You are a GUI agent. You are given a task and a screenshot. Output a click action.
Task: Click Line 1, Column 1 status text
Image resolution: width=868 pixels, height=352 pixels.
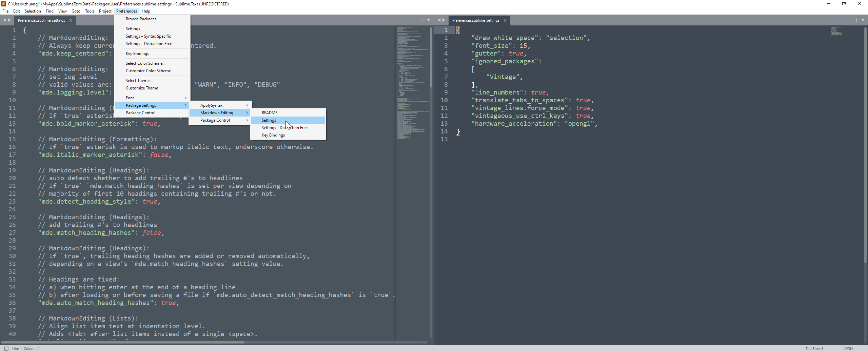click(x=26, y=349)
